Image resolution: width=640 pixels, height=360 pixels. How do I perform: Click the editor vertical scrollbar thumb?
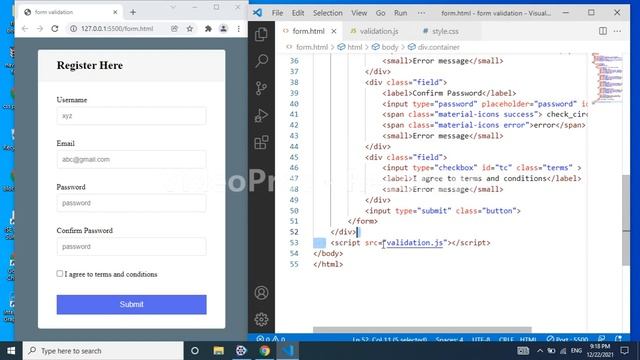[x=626, y=220]
